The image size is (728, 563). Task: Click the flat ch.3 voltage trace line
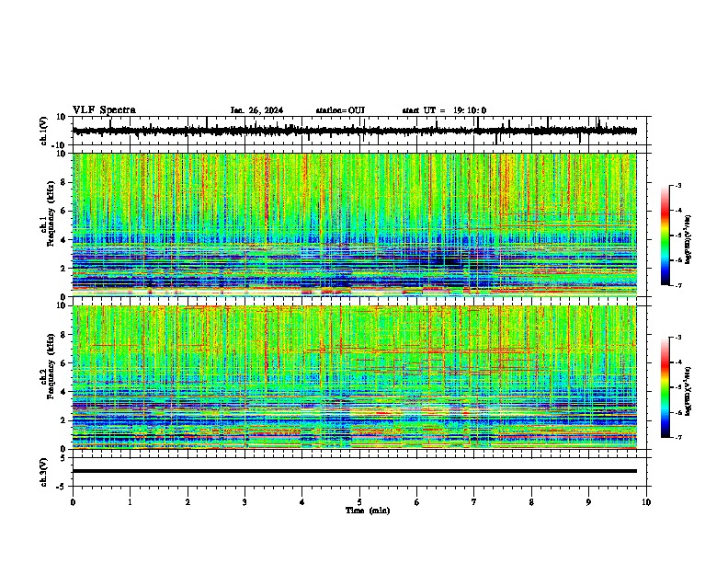[x=354, y=471]
